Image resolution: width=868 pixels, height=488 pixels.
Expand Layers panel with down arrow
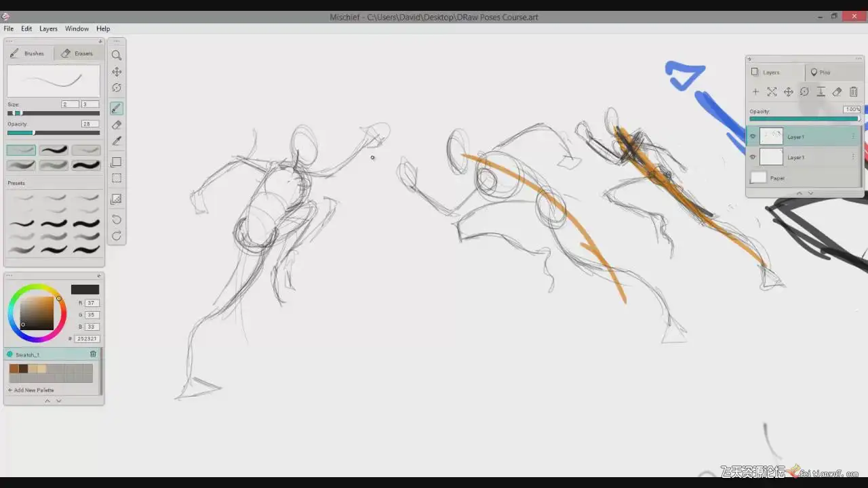click(x=810, y=193)
